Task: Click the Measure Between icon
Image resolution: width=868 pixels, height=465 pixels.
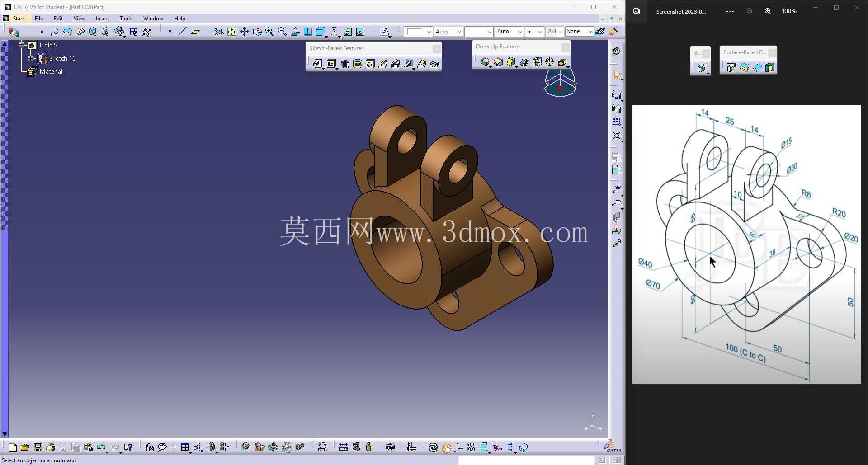Action: [343, 447]
